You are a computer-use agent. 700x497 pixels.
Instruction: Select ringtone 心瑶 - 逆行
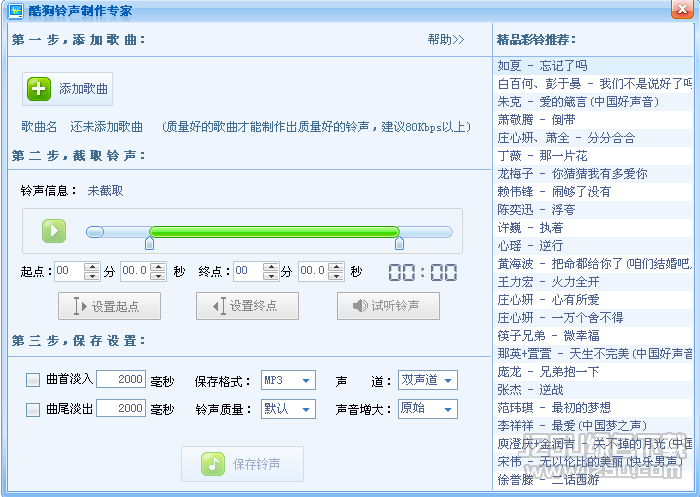coord(593,246)
